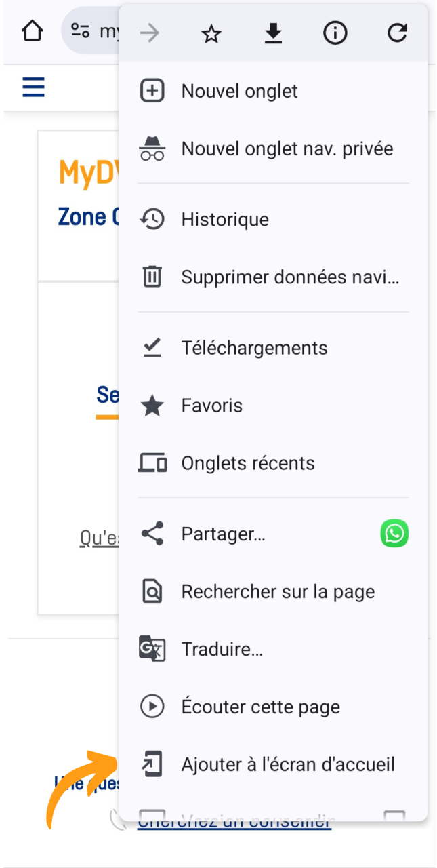Choose "Supprimer données navi…" option
Viewport: 437px width, 868px height.
[290, 277]
